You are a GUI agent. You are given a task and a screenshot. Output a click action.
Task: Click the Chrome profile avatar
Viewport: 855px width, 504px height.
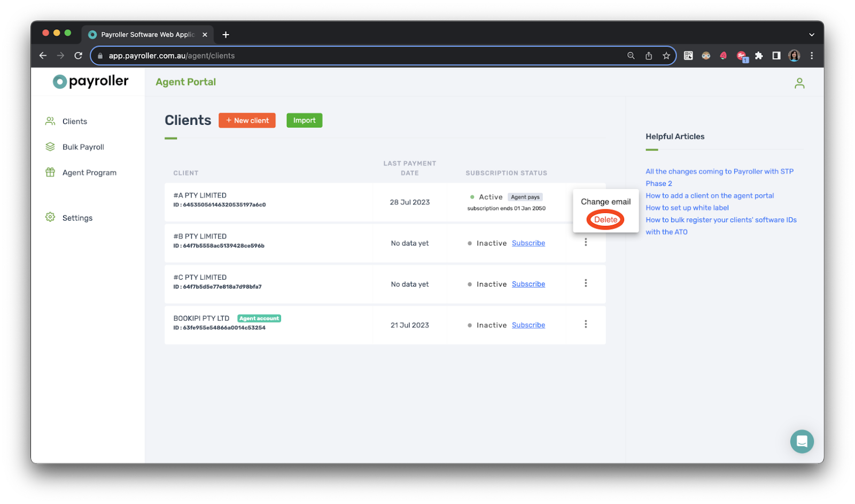pos(794,56)
